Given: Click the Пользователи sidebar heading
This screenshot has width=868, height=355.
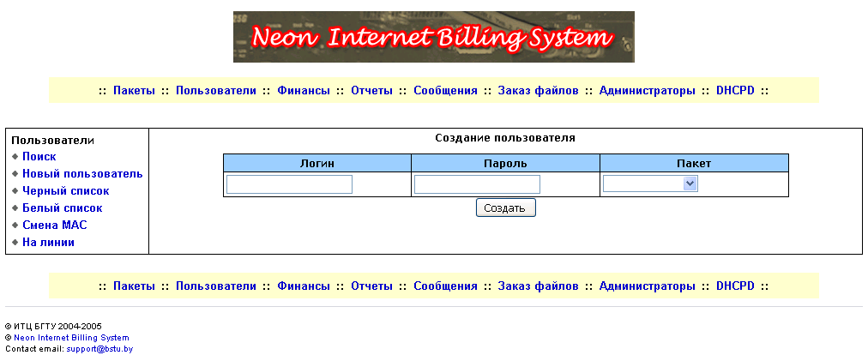Looking at the screenshot, I should 52,141.
